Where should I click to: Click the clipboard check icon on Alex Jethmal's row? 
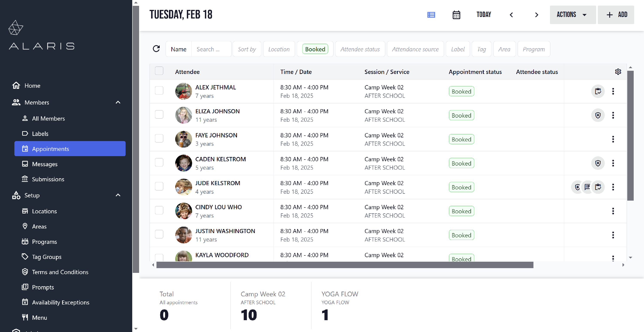pyautogui.click(x=598, y=91)
